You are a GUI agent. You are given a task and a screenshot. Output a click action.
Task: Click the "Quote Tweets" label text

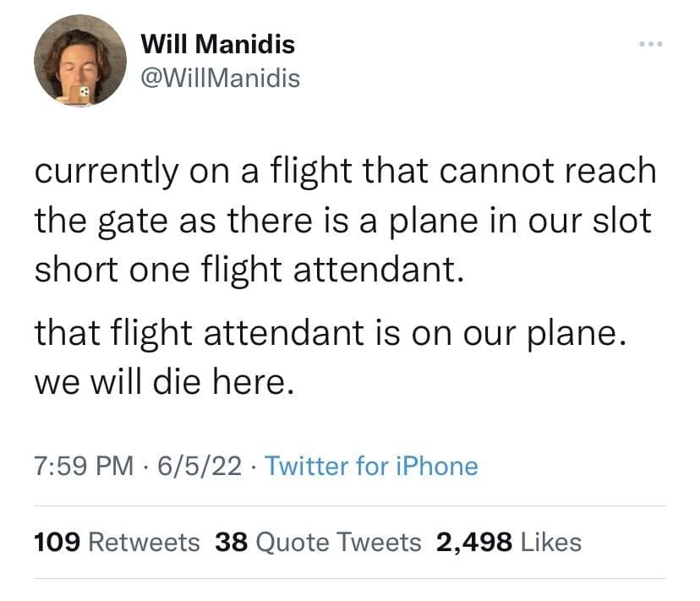337,542
